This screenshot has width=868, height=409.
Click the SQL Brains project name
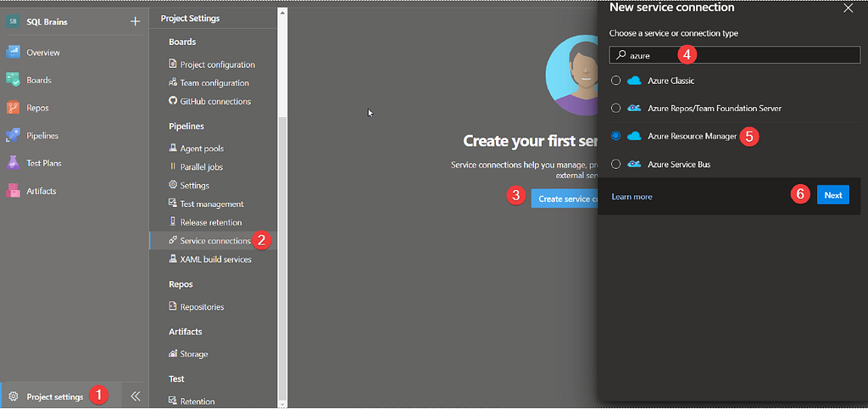[47, 21]
